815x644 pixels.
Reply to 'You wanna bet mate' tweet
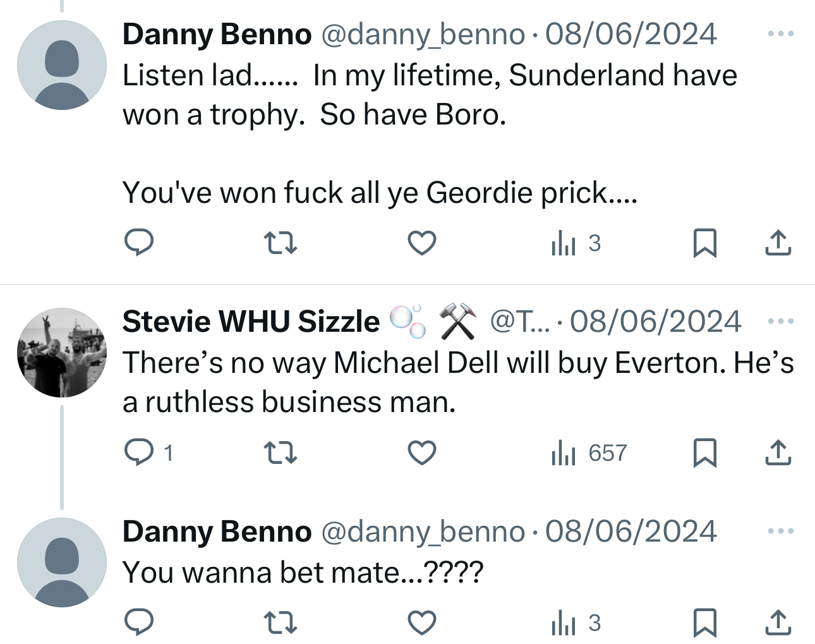139,623
